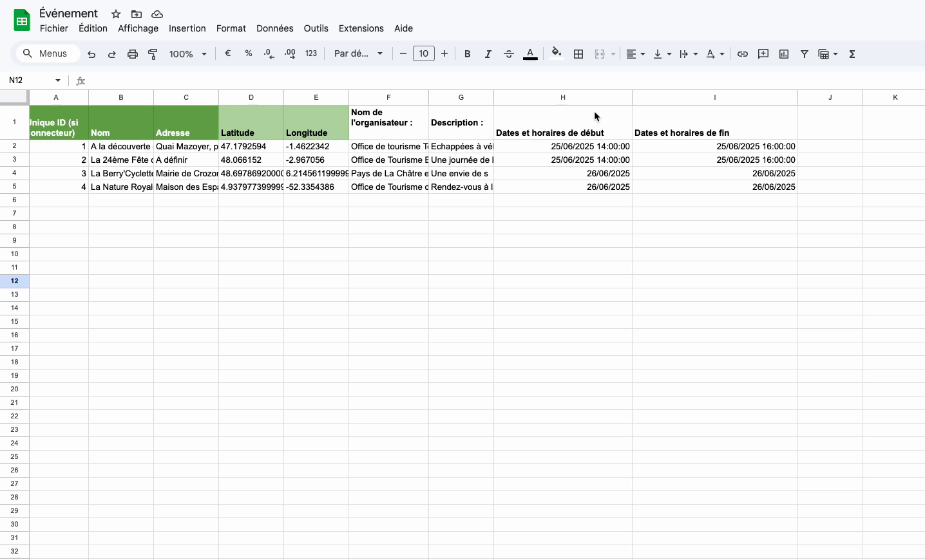Open the Google Sheets home icon

(x=22, y=21)
